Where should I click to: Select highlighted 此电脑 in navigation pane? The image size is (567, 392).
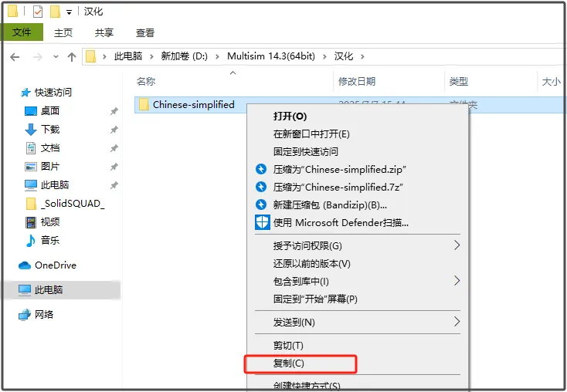[x=49, y=289]
